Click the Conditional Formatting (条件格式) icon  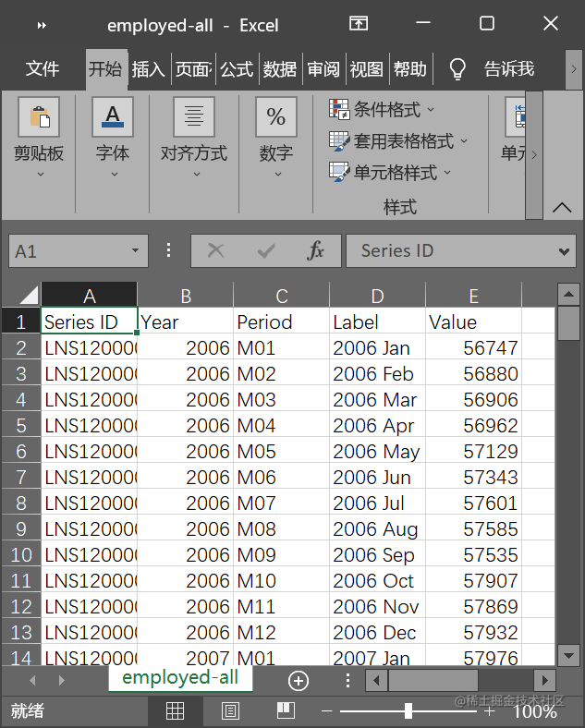coord(339,110)
